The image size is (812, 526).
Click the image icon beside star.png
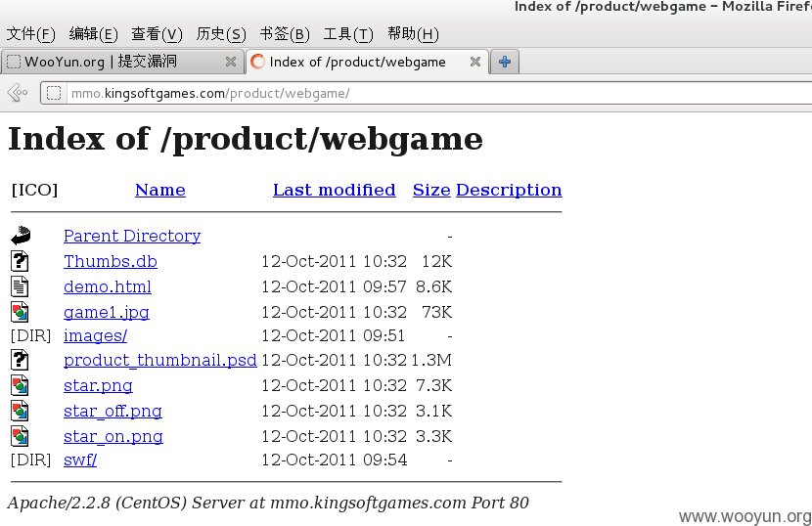pyautogui.click(x=20, y=385)
